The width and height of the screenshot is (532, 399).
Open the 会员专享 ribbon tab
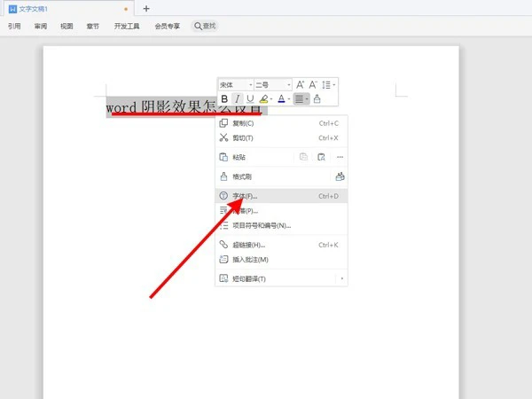(x=168, y=26)
